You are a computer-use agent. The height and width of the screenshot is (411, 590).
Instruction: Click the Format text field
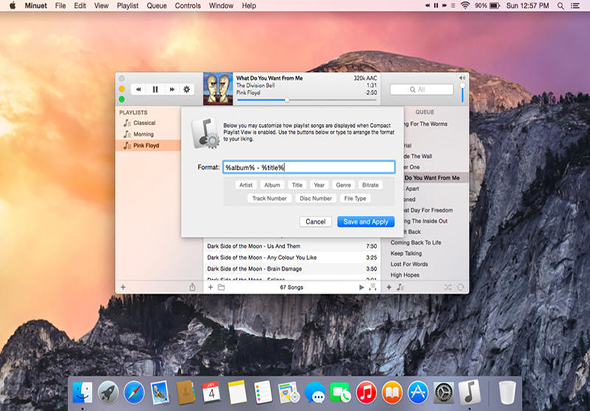309,167
